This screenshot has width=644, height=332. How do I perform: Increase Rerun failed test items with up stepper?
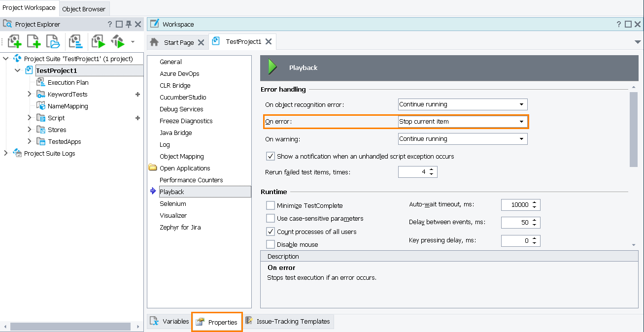[431, 169]
